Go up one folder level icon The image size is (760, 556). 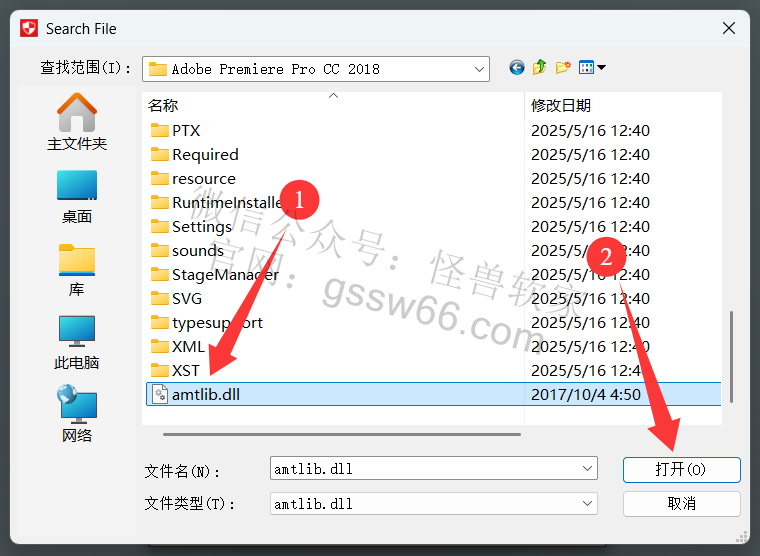coord(539,67)
